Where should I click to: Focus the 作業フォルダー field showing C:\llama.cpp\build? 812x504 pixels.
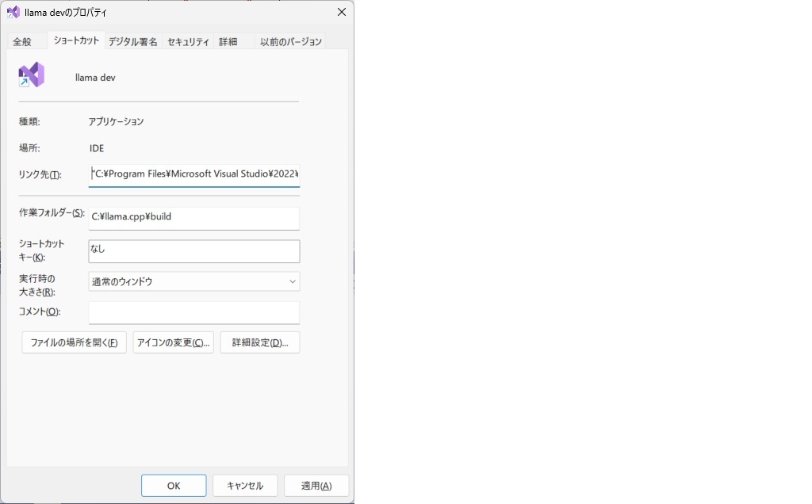194,216
